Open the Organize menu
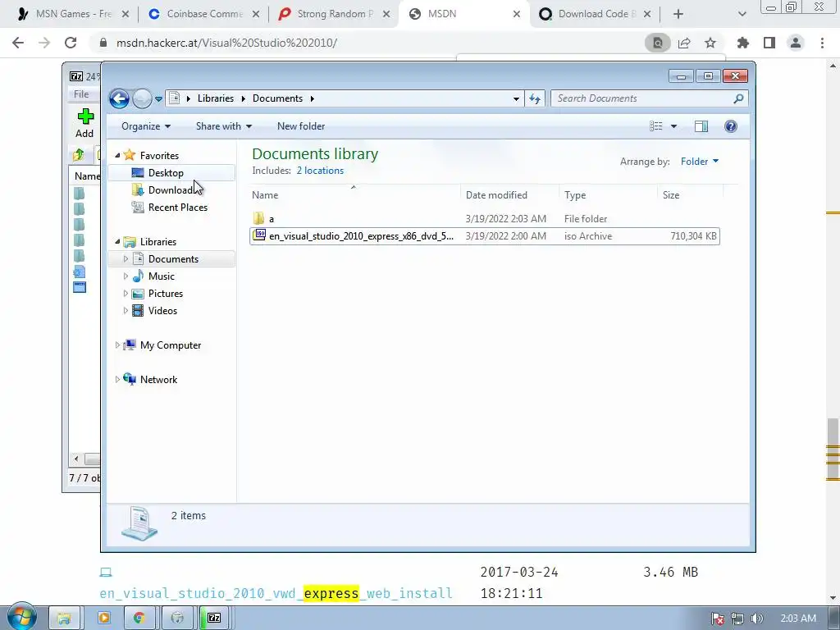This screenshot has height=630, width=840. pos(146,126)
